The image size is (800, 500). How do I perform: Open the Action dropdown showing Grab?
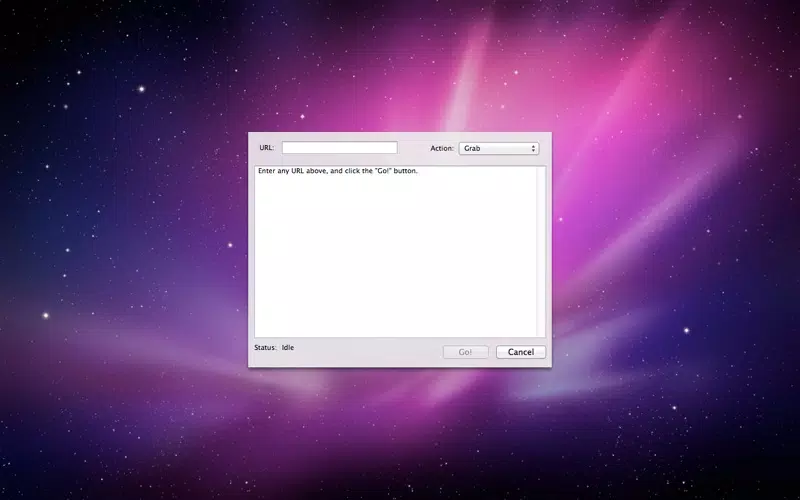tap(497, 148)
